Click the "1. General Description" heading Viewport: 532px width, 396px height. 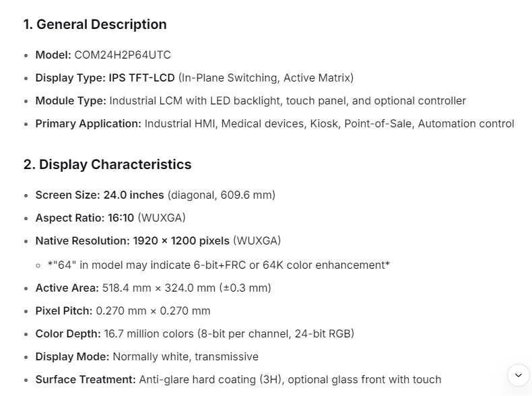pos(95,24)
